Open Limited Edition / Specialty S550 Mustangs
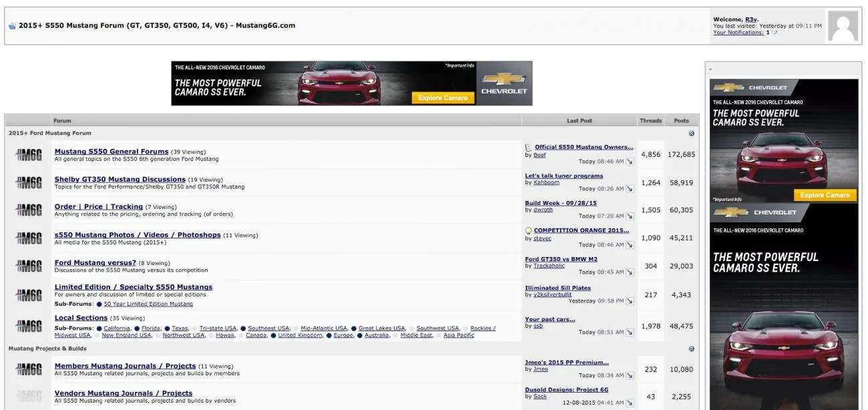The width and height of the screenshot is (868, 410). [134, 287]
